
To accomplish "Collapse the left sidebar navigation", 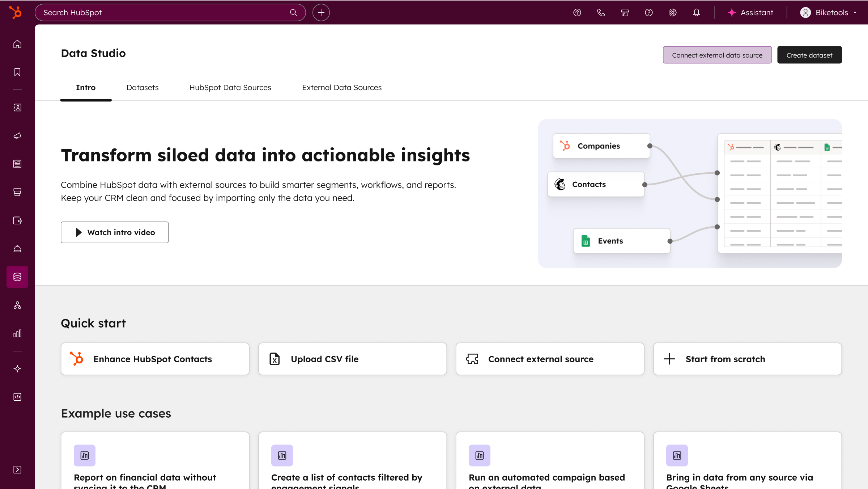I will pyautogui.click(x=17, y=469).
